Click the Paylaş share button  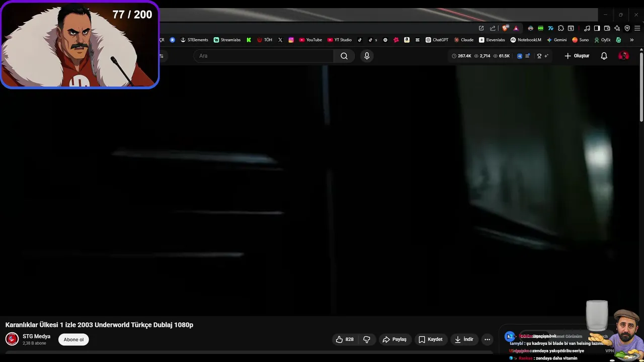[x=395, y=339]
